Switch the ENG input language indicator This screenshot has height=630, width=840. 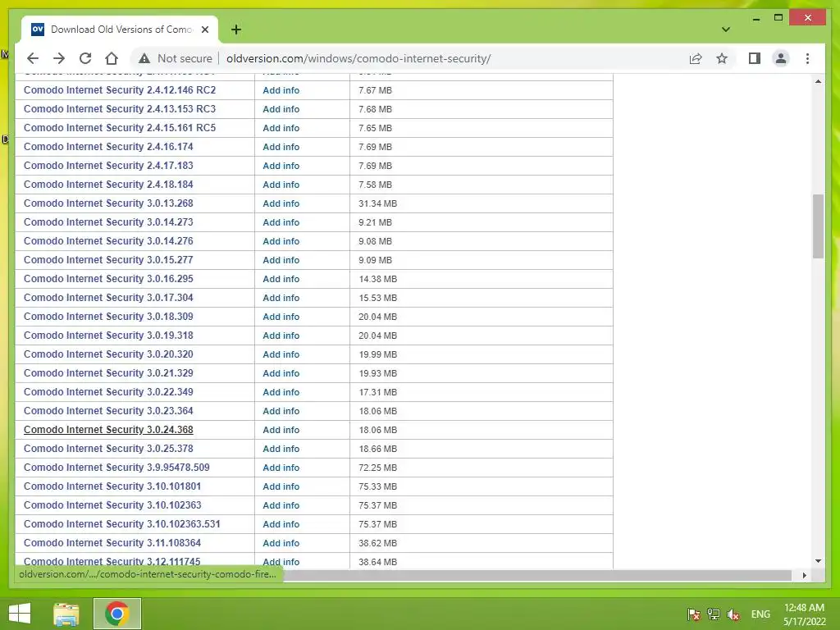[760, 614]
